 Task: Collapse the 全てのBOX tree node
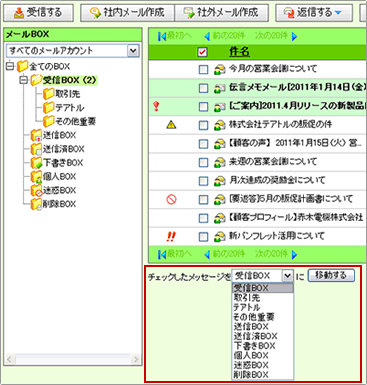point(10,66)
